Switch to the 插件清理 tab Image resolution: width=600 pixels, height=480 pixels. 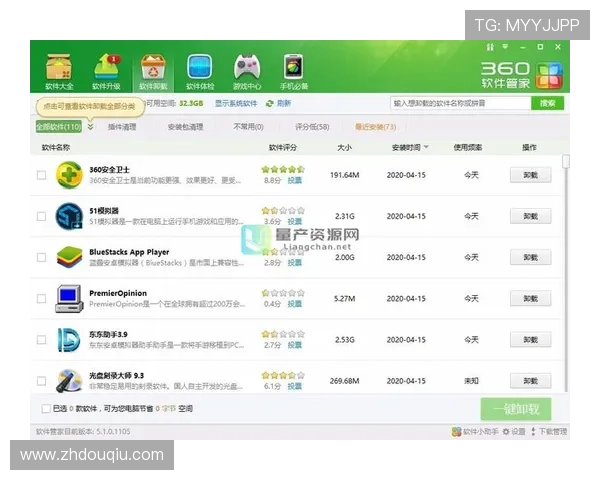tap(122, 127)
